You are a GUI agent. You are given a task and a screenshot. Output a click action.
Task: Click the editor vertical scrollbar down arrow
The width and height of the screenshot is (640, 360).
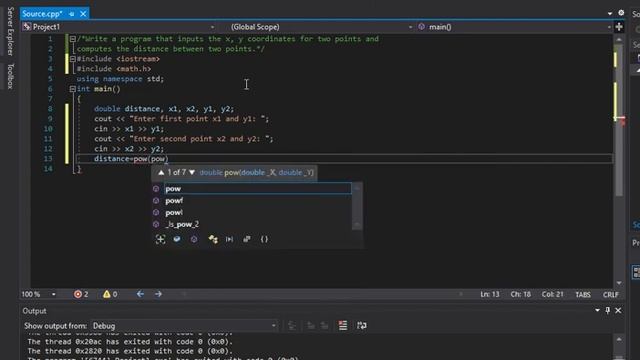pos(619,283)
